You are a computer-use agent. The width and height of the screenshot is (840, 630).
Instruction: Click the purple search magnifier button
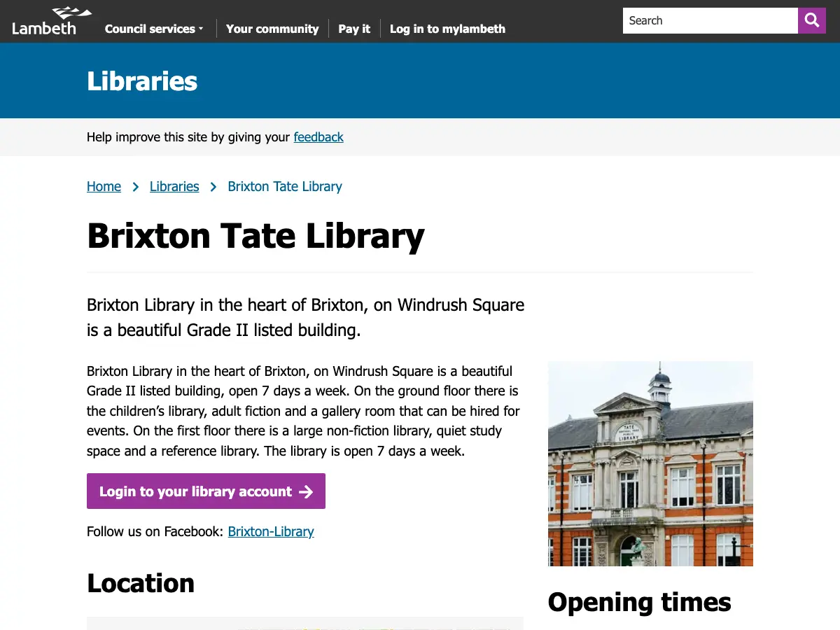pos(812,20)
